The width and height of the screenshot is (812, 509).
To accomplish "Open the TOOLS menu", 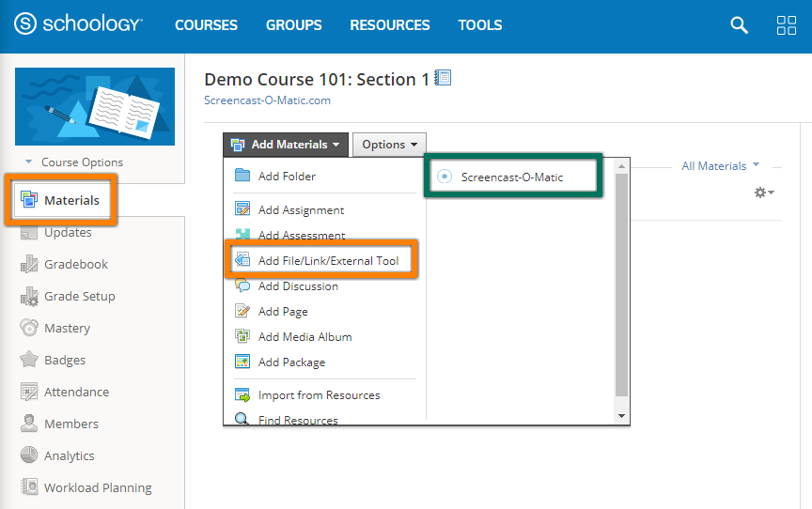I will [x=480, y=24].
